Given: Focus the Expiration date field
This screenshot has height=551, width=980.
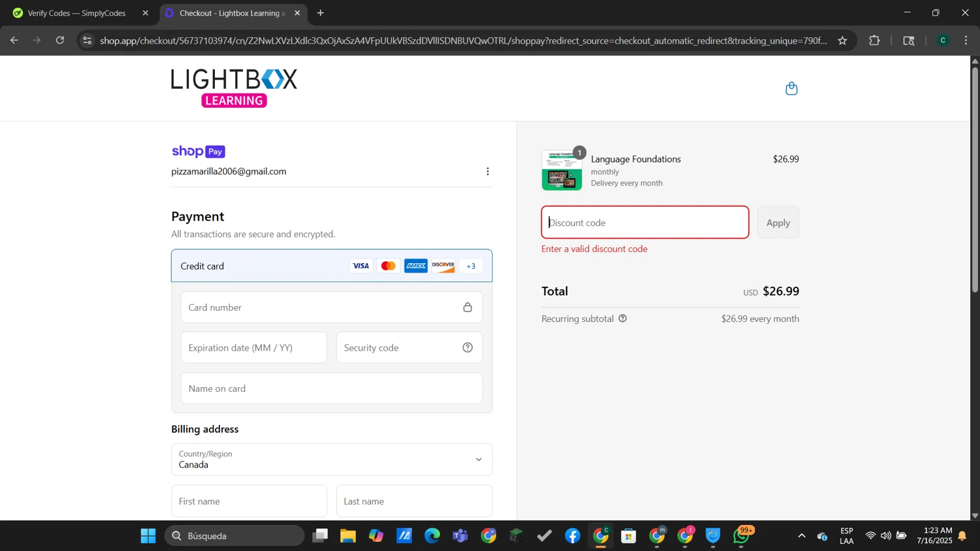Looking at the screenshot, I should pos(253,347).
